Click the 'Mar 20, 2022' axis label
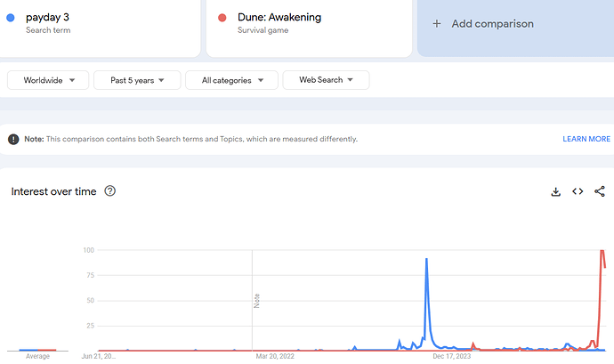 275,356
